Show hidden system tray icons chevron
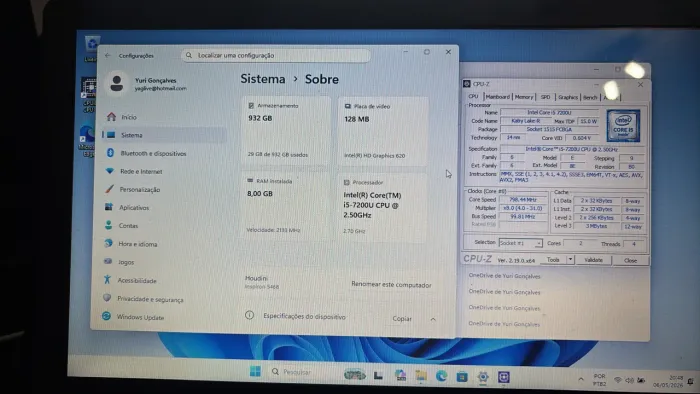 (x=581, y=379)
